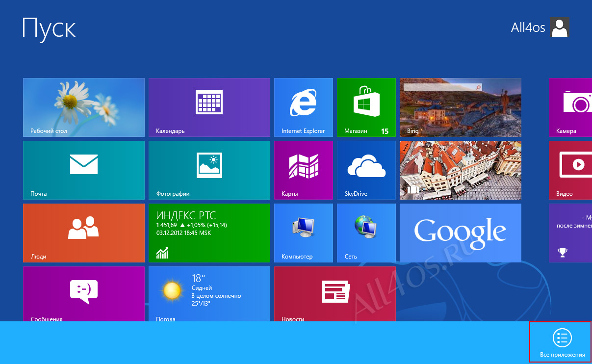The height and width of the screenshot is (364, 592).
Task: Click the All4os user name
Action: coord(528,27)
